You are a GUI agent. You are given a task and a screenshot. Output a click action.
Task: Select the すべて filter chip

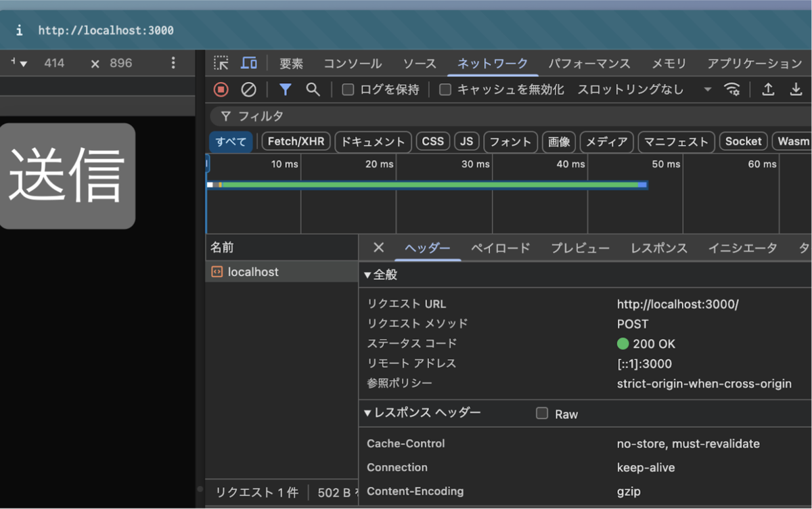tap(231, 141)
